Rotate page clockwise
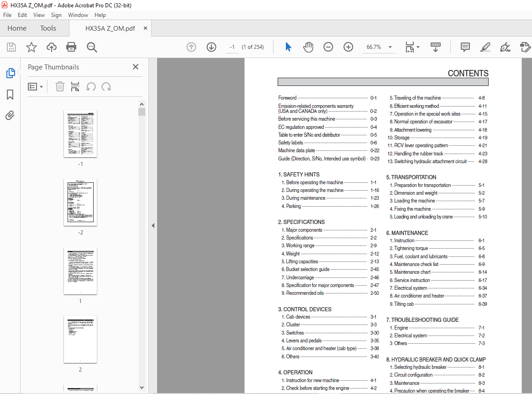 106,86
